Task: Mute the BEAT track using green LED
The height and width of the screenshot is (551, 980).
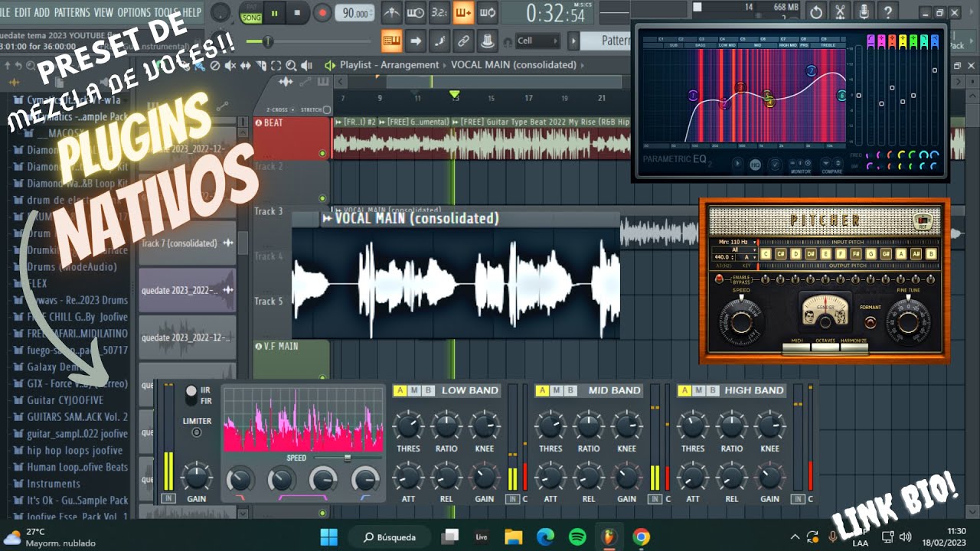Action: click(322, 154)
